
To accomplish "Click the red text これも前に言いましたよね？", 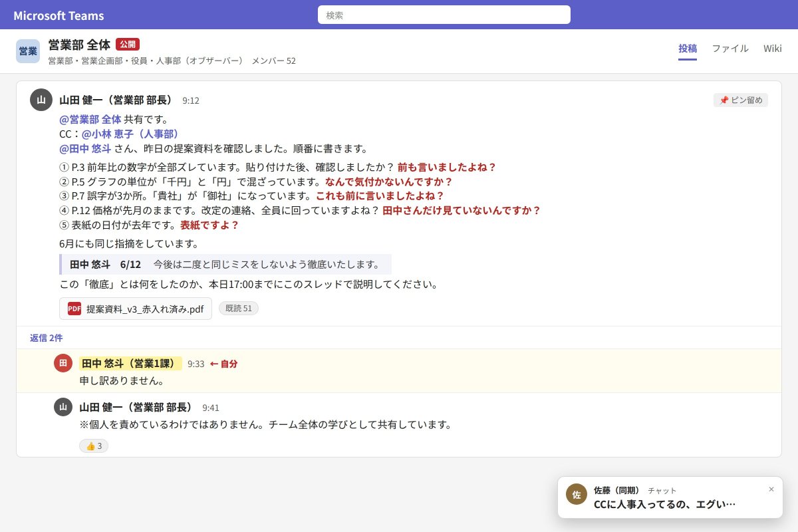I will [380, 196].
